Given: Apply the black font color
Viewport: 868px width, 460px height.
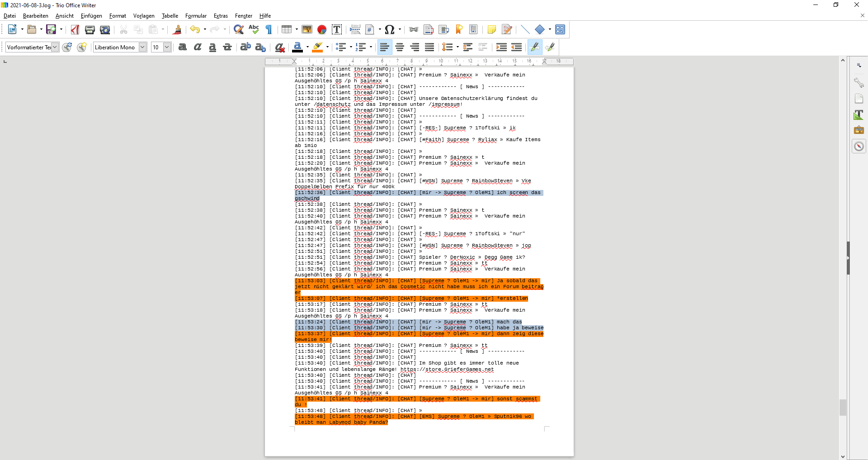Looking at the screenshot, I should (x=297, y=47).
